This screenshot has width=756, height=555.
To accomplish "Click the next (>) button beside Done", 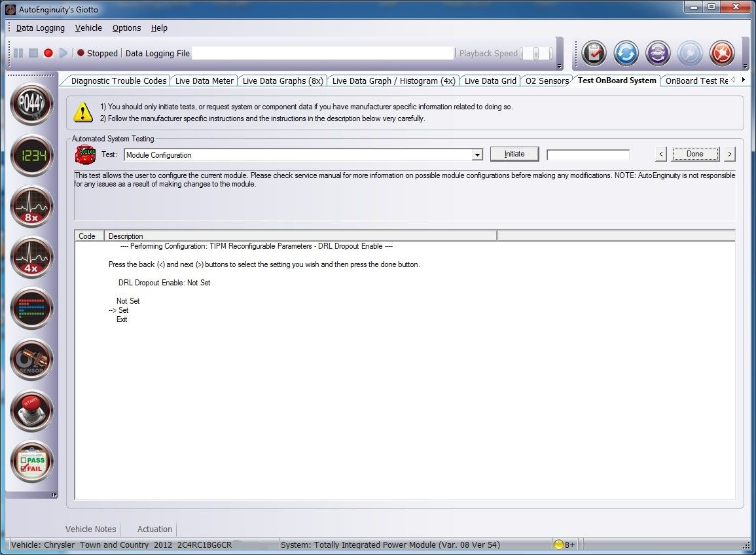I will pyautogui.click(x=729, y=154).
